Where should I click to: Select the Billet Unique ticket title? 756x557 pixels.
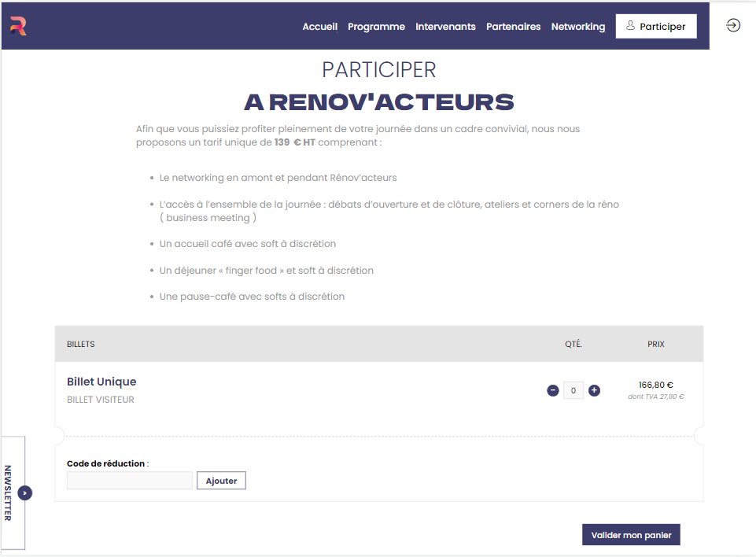coord(101,382)
